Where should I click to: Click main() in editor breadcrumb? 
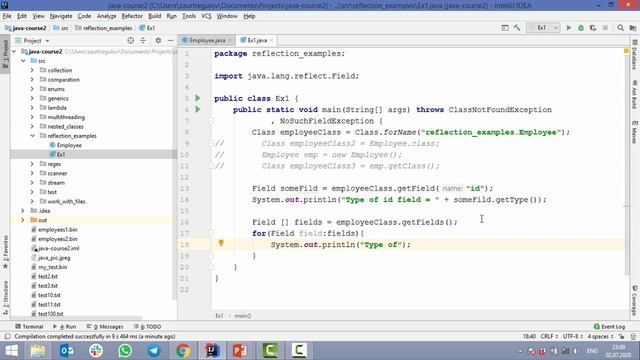243,316
